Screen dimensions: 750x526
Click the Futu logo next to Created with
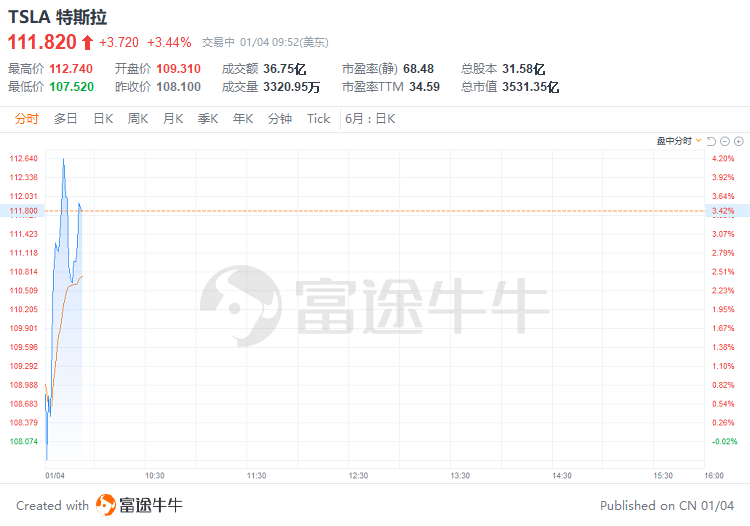click(106, 505)
